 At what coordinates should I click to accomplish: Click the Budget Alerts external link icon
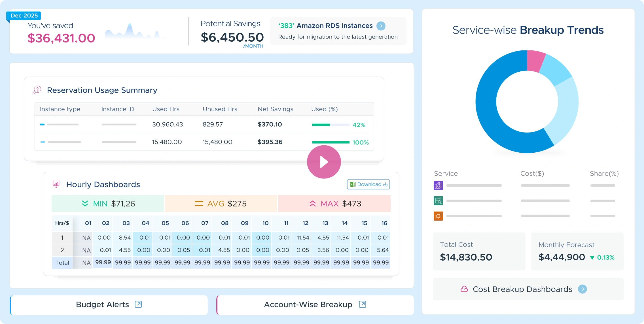(138, 304)
